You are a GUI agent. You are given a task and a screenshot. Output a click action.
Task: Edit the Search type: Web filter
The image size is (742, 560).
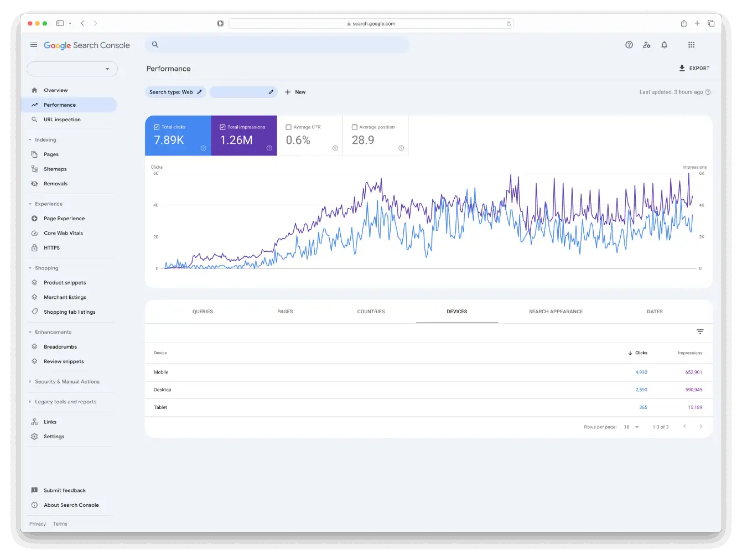click(175, 92)
